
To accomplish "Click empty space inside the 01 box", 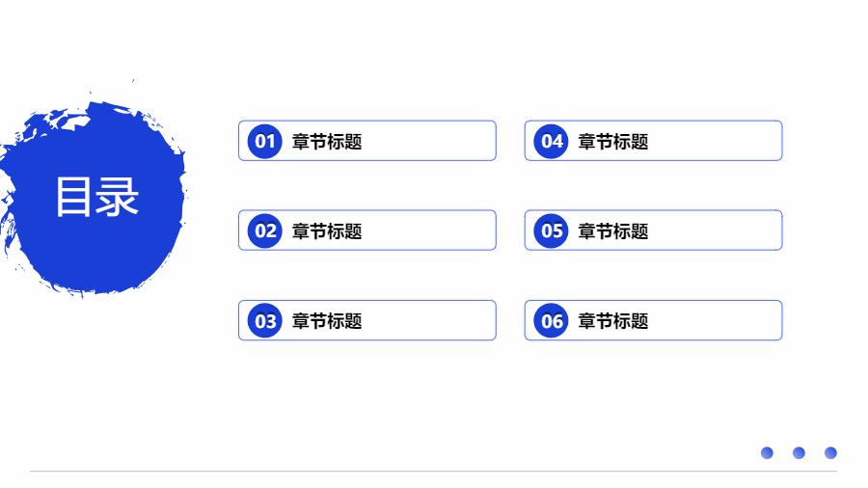I will pos(434,141).
